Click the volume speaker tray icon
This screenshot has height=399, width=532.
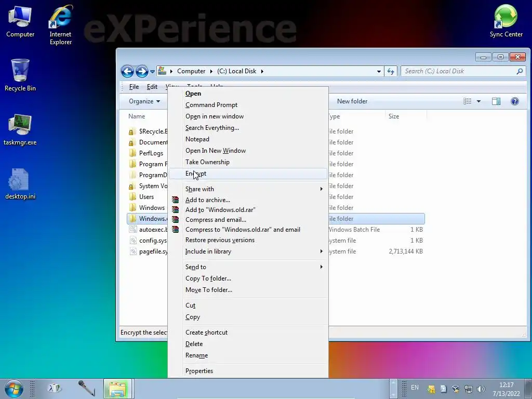coord(481,389)
